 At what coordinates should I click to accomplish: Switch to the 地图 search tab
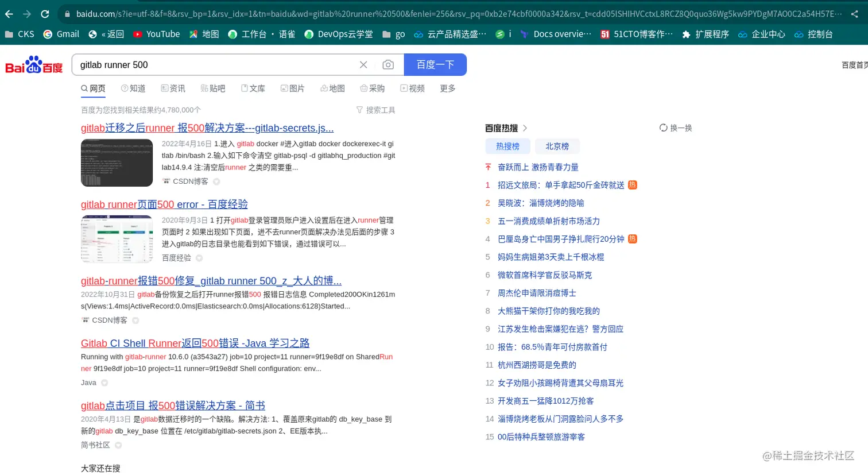[x=332, y=88]
